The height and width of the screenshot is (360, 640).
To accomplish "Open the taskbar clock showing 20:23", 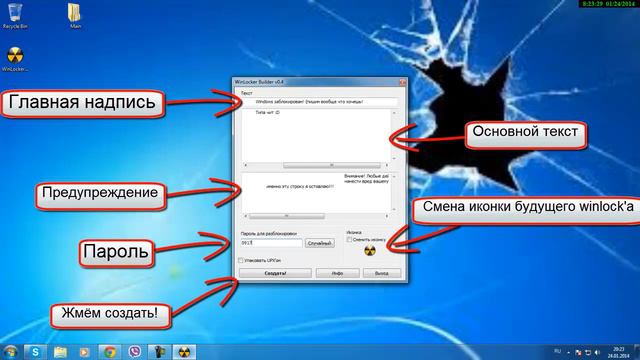I will pyautogui.click(x=619, y=352).
